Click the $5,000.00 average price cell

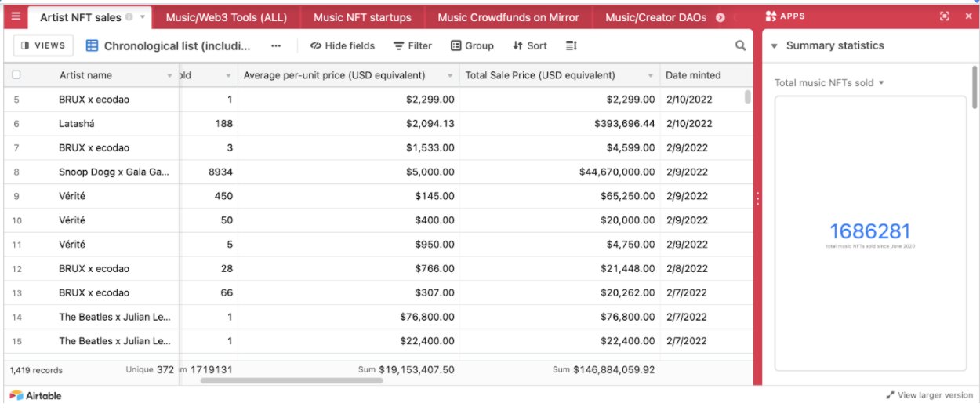(349, 172)
